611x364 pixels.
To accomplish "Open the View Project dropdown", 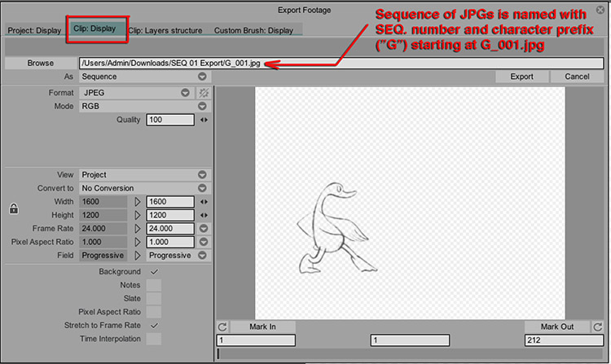I will click(x=145, y=175).
